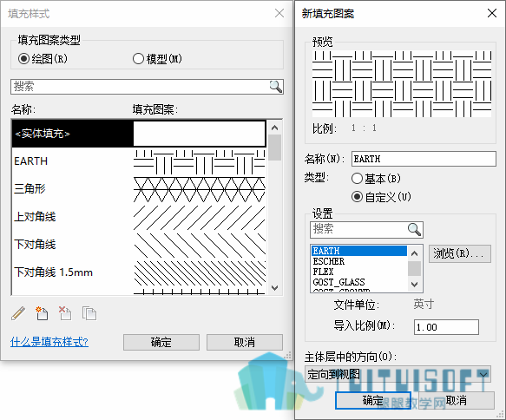The image size is (506, 420).
Task: Click the 三角形 pattern swatch preview
Action: click(200, 189)
